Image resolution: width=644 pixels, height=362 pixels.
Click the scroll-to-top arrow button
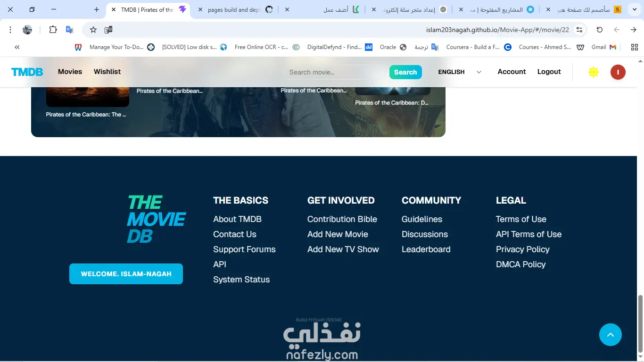[611, 335]
